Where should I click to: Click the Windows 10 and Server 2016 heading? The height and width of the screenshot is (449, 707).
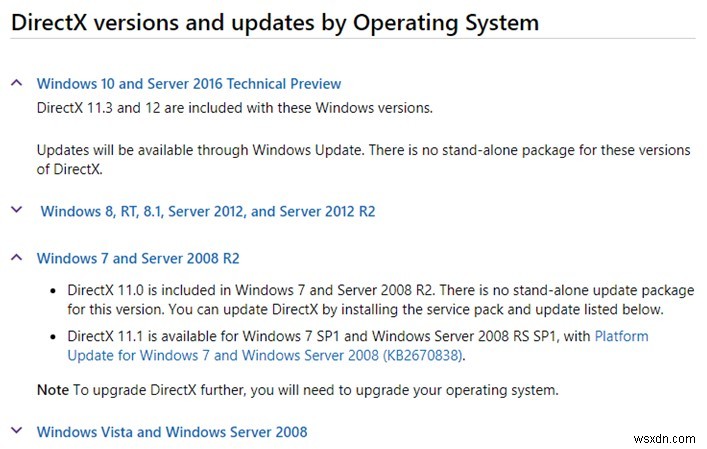189,84
